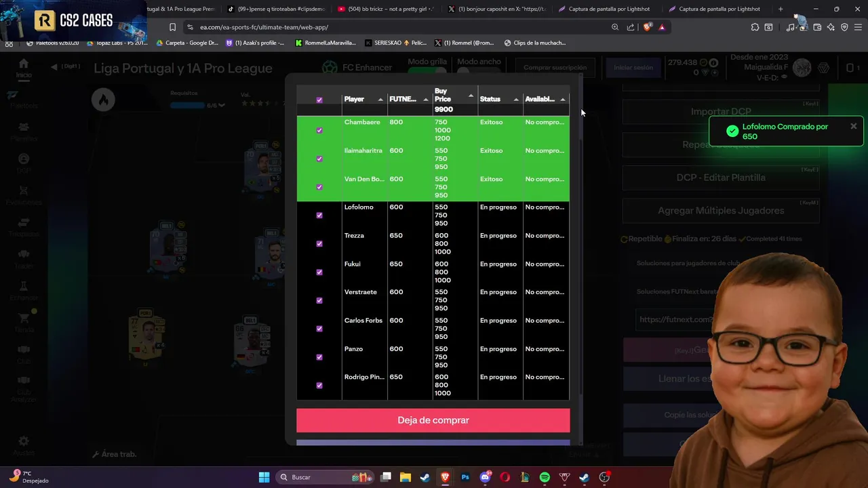The width and height of the screenshot is (868, 488).
Task: Open the Clips de la muchach... bookmark
Action: coord(535,43)
